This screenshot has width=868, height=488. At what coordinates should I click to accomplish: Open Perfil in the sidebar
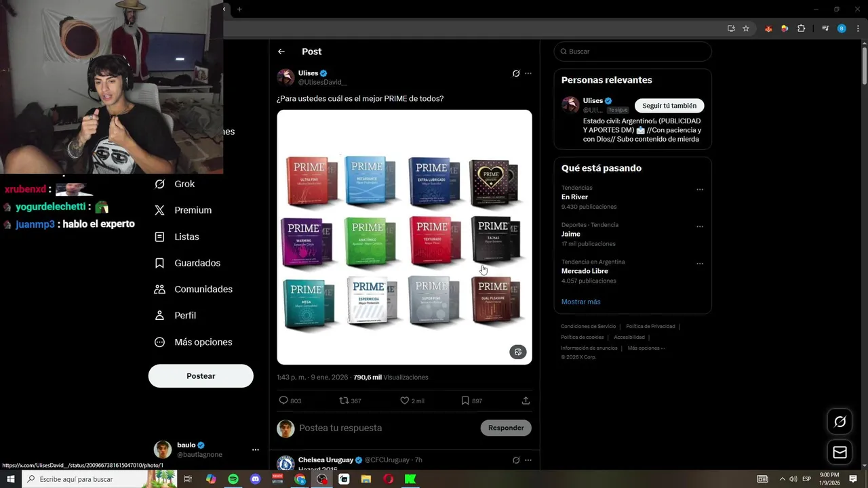pos(175,315)
